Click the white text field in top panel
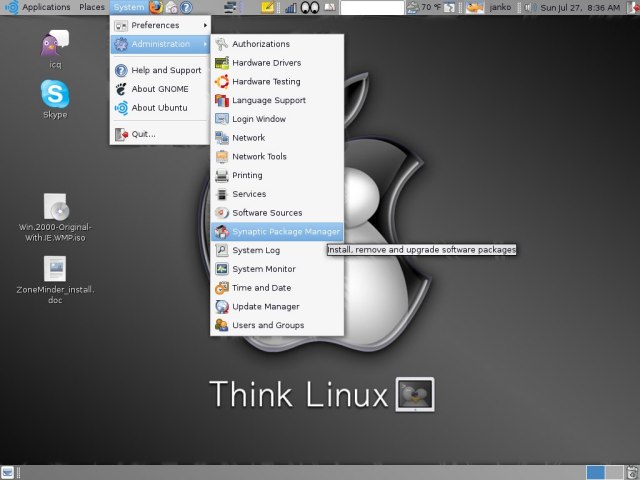This screenshot has height=480, width=640. click(372, 7)
